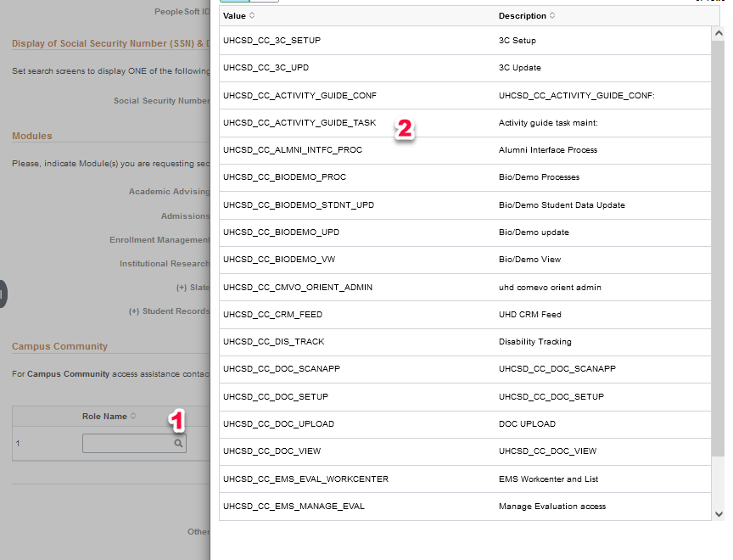Click the Academic Advising label
The image size is (733, 560).
pyautogui.click(x=169, y=191)
